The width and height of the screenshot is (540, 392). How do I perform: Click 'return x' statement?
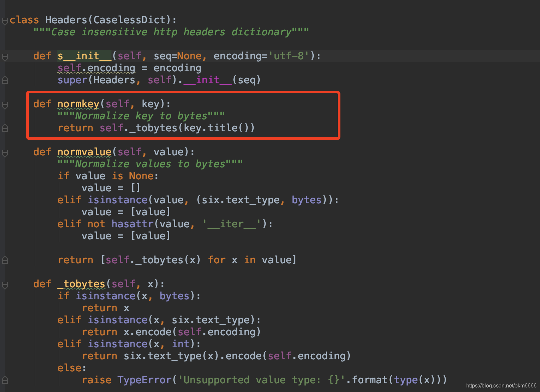[105, 308]
